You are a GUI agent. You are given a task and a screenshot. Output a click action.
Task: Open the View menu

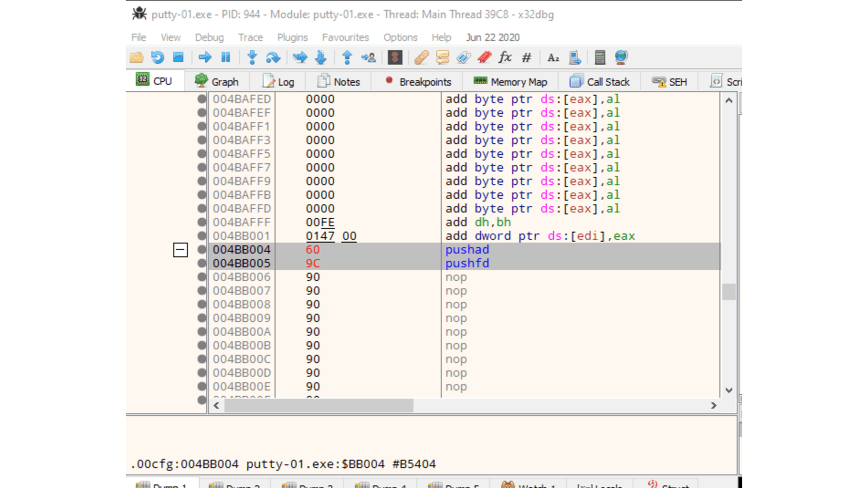tap(170, 37)
